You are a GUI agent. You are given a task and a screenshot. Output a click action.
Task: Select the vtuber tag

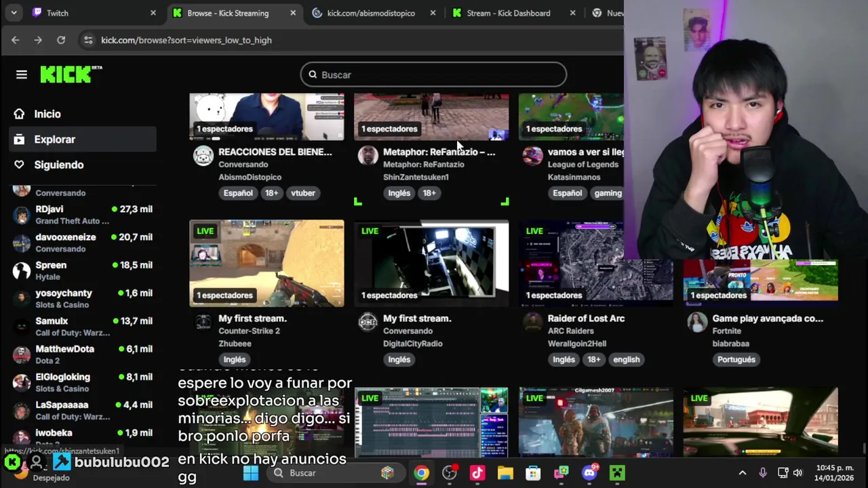[303, 193]
